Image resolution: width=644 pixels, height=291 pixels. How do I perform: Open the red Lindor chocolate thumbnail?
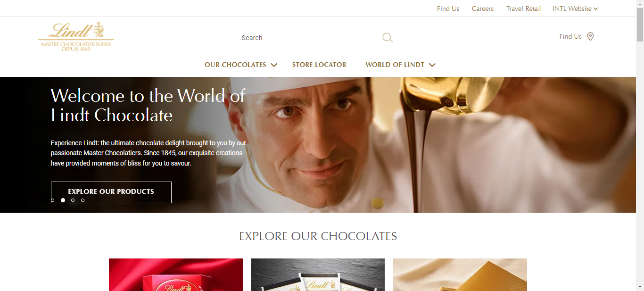click(x=176, y=274)
